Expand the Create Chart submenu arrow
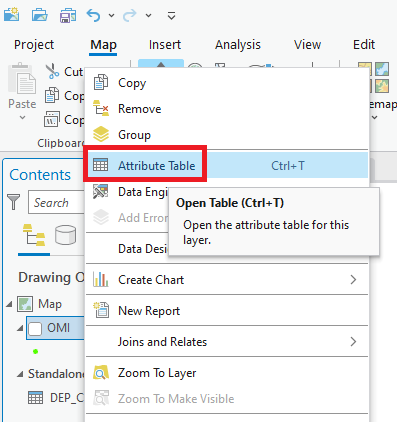This screenshot has height=422, width=397. pos(353,279)
